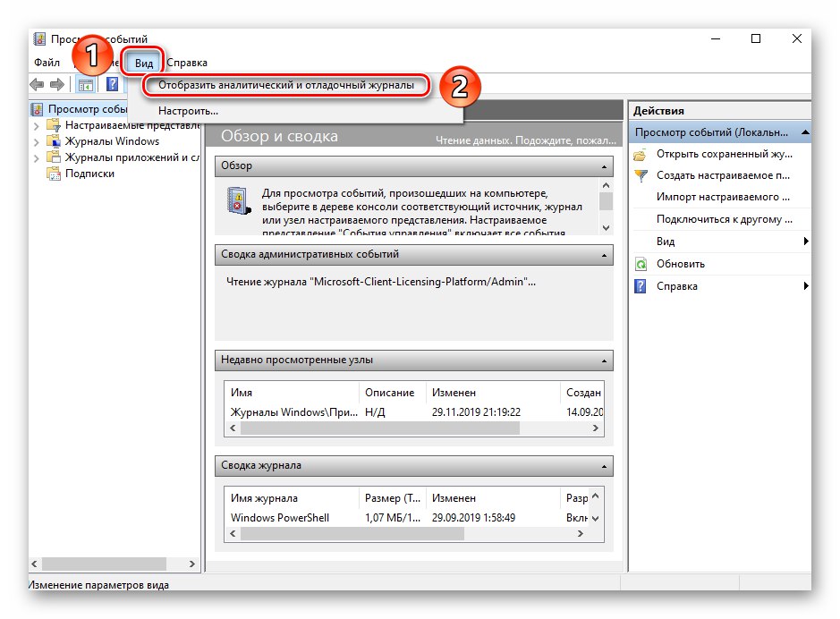Click the Справка icon in the Действия pane

point(641,284)
